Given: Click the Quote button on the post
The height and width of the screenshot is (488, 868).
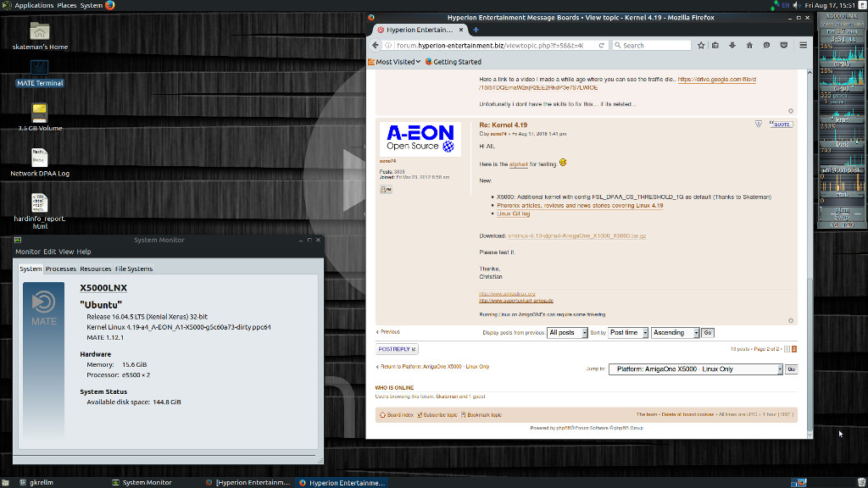Looking at the screenshot, I should coord(781,125).
